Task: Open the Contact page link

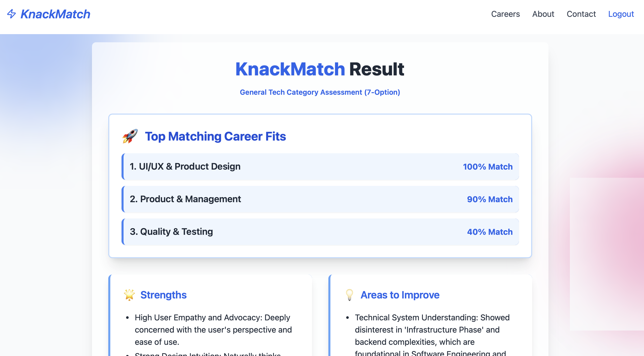Action: (x=581, y=14)
